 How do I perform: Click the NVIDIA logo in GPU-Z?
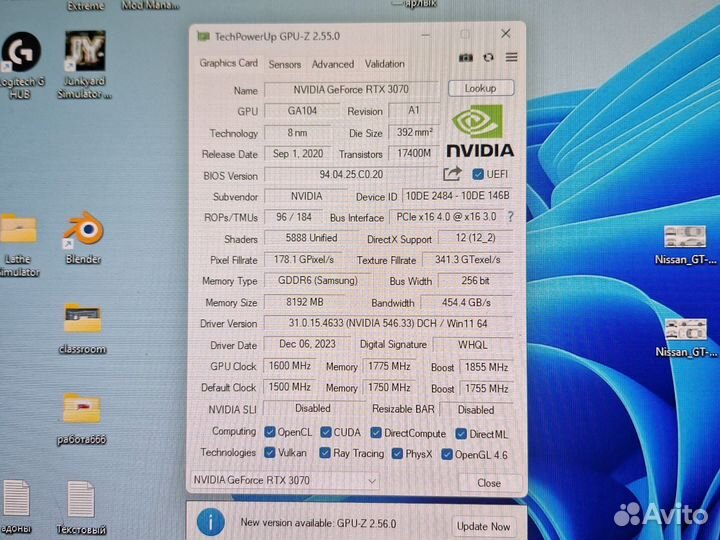coord(480,131)
